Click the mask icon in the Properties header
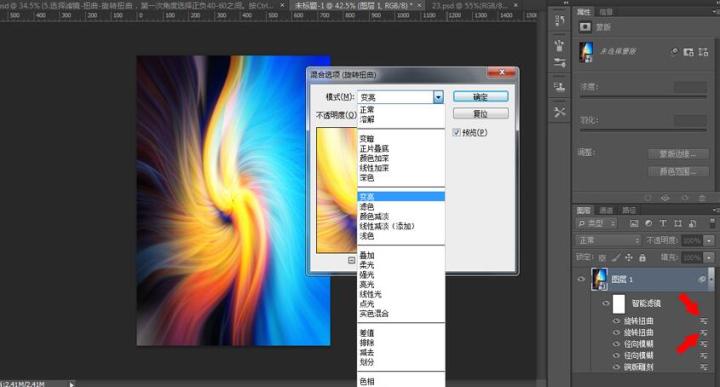This screenshot has height=387, width=720. pyautogui.click(x=585, y=27)
